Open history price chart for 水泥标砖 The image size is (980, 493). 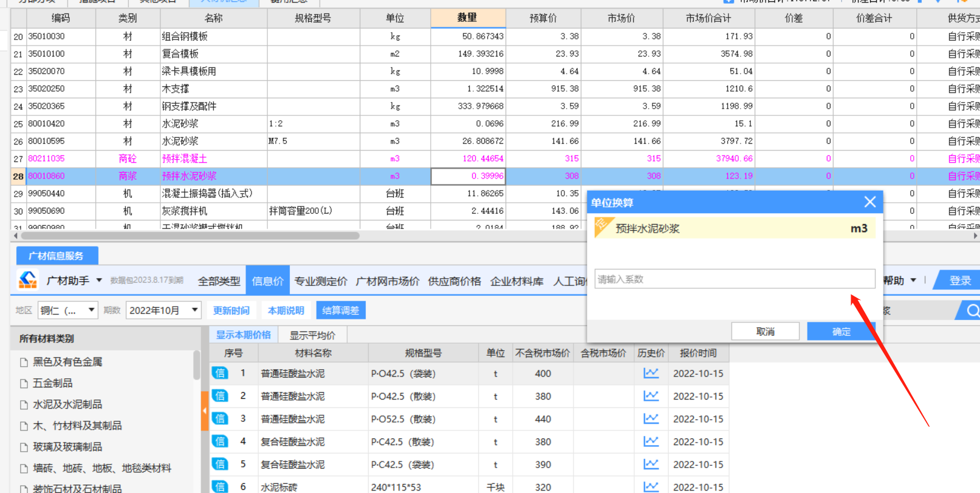tap(651, 487)
